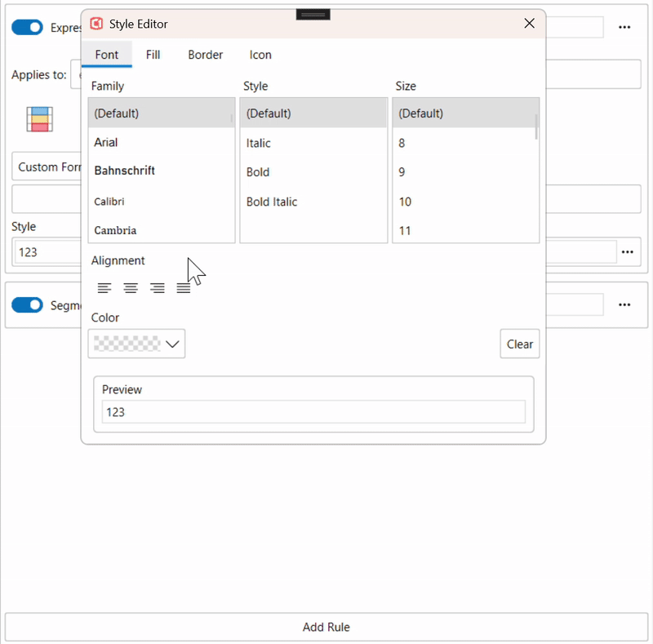The width and height of the screenshot is (653, 644).
Task: Toggle the Segment rule switch
Action: (x=27, y=304)
